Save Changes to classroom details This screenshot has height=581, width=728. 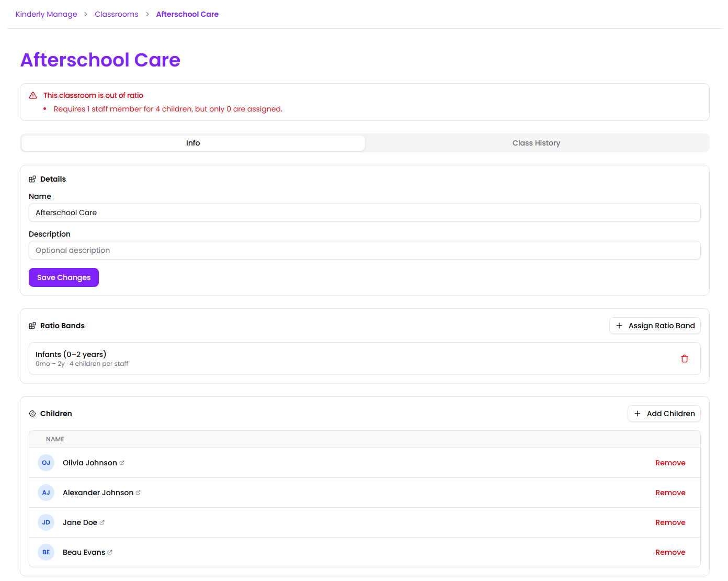[x=64, y=277]
